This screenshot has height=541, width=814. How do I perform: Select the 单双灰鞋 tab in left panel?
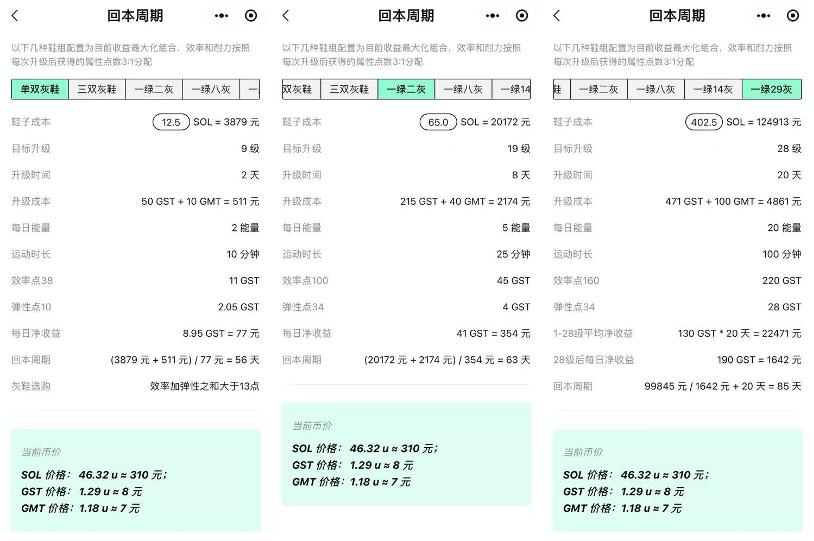(x=40, y=89)
